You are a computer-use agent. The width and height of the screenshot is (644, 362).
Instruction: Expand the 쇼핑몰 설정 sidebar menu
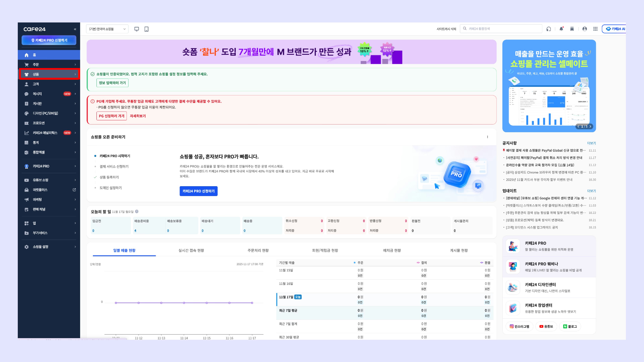(49, 247)
